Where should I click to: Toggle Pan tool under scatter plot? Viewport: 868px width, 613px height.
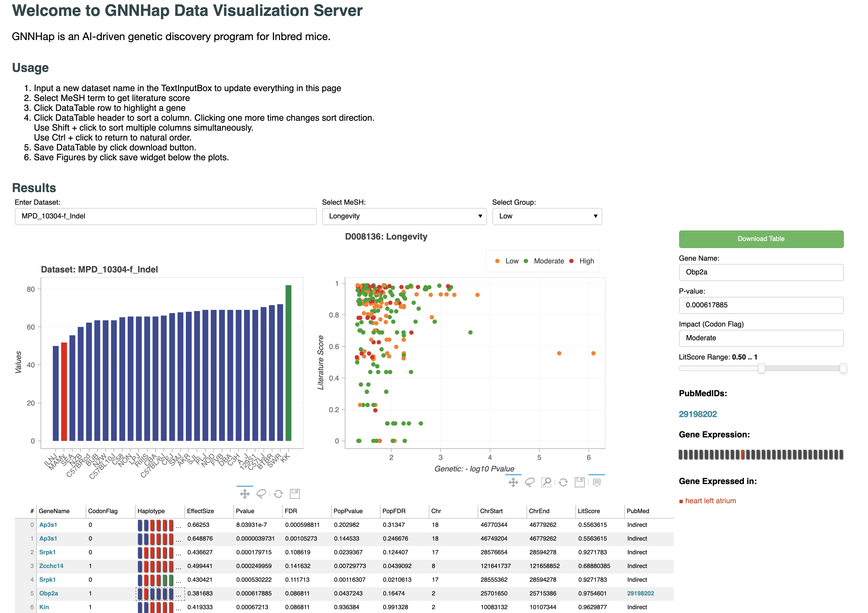[x=513, y=482]
